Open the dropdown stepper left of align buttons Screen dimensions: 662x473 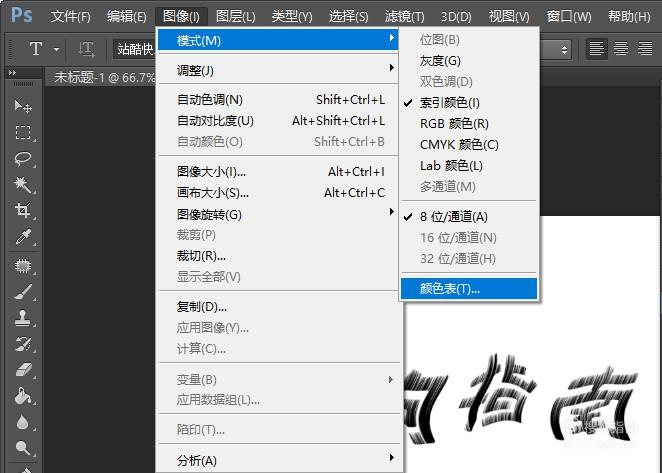click(564, 49)
